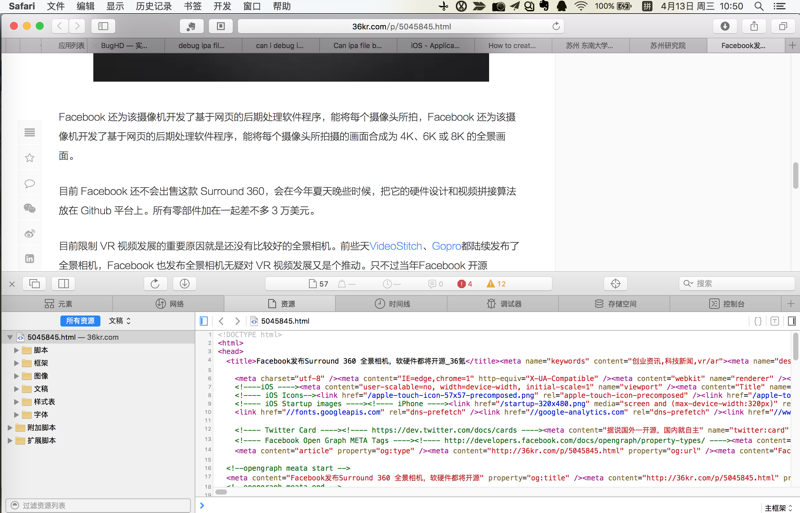Switch to the 'debug ipa fil...' tab

click(203, 45)
